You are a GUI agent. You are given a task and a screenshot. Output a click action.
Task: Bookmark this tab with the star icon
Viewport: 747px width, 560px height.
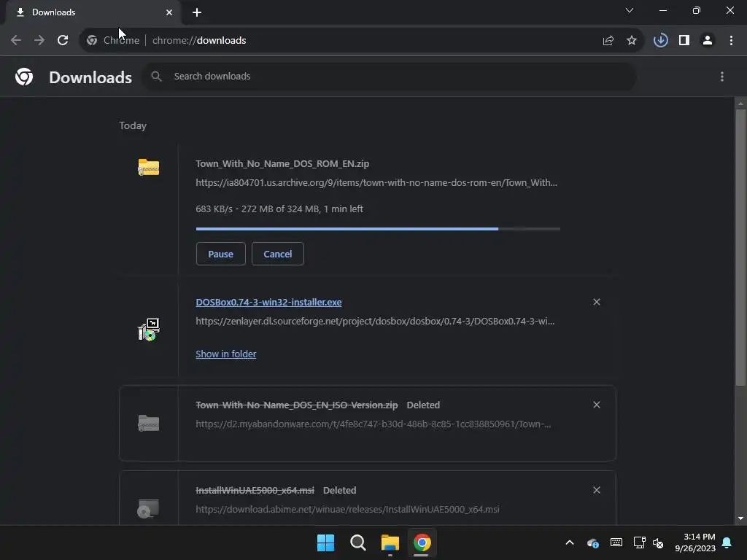tap(631, 41)
